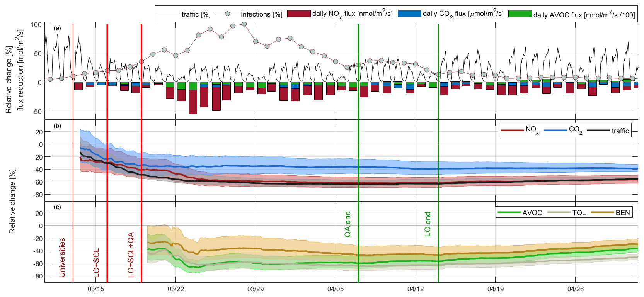Select the 'LO+SCL' vertical marker label
The image size is (644, 297).
[x=97, y=263]
